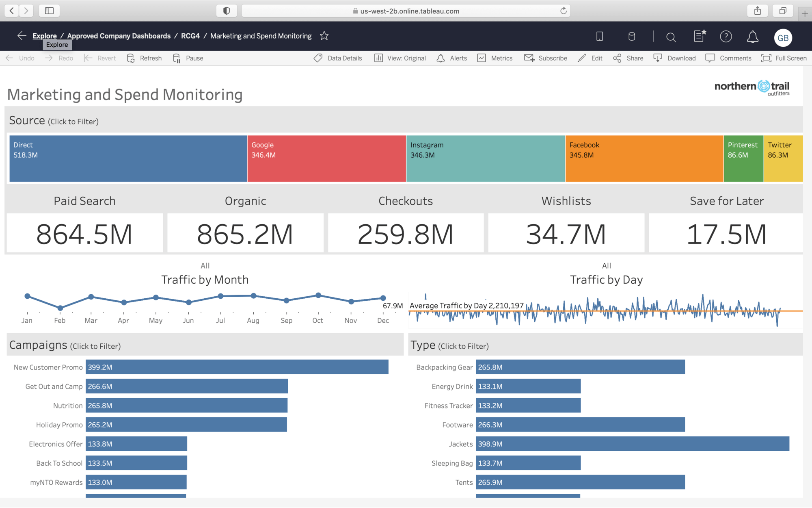Click View Original dropdown option
Image resolution: width=812 pixels, height=508 pixels.
(x=405, y=57)
